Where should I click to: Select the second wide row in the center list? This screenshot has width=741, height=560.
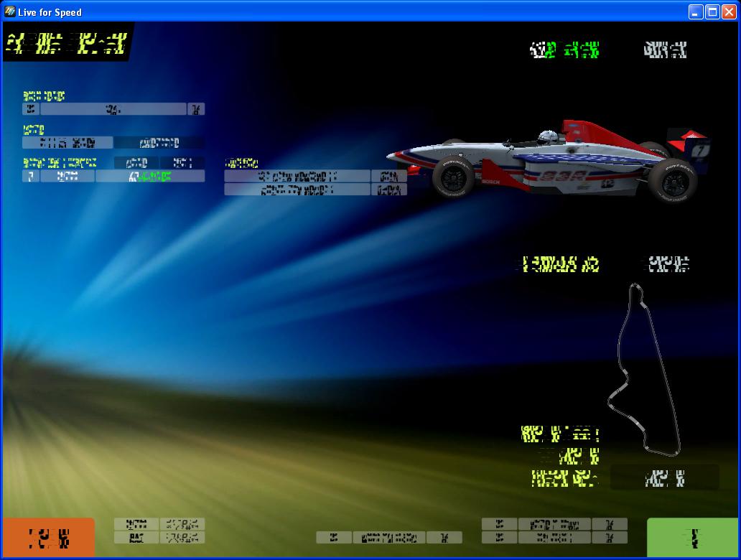pos(297,190)
